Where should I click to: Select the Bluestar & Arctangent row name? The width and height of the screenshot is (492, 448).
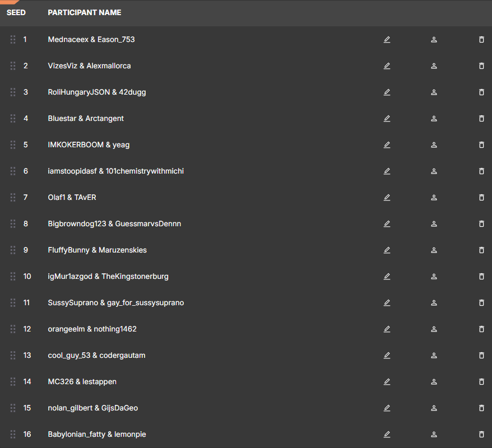(86, 119)
